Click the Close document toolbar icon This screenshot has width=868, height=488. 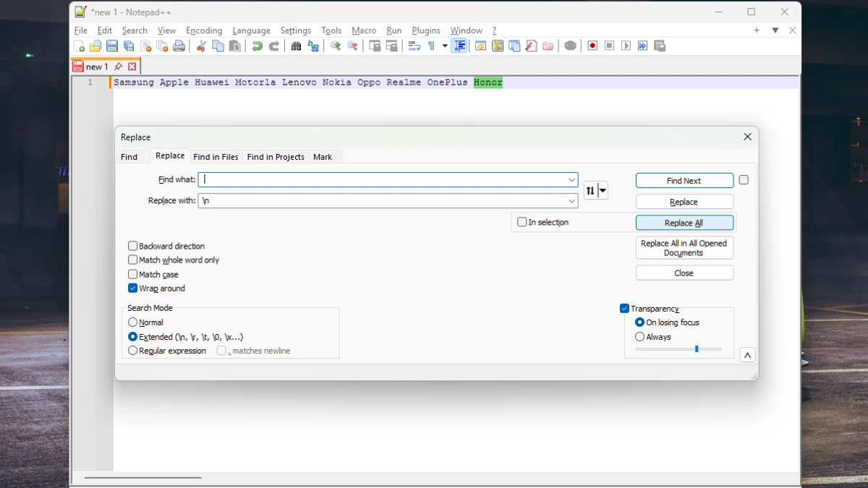(x=146, y=46)
